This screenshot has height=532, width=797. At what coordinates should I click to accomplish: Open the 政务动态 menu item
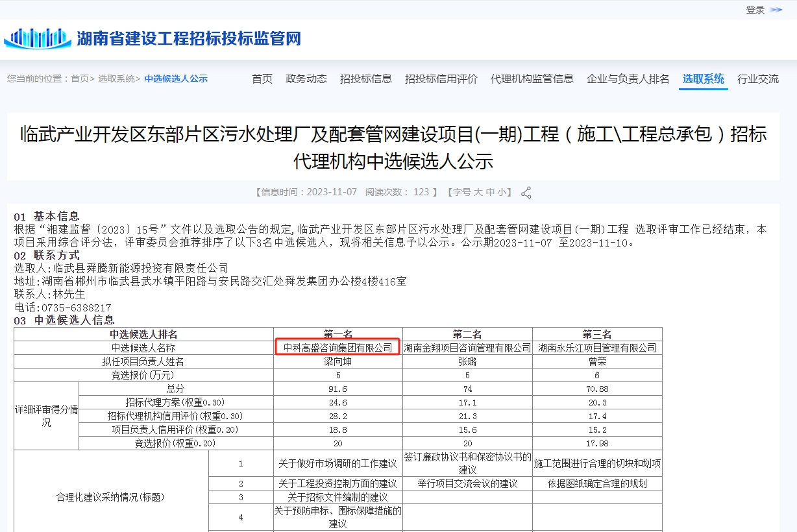coord(306,79)
